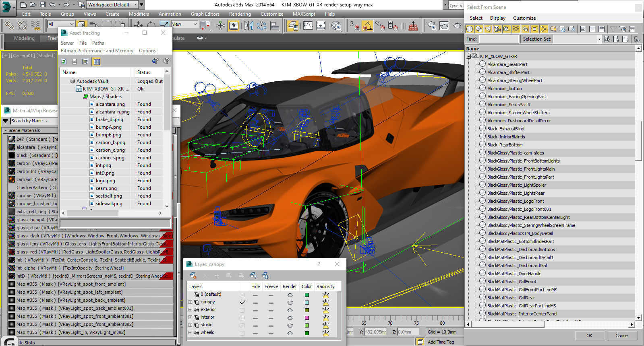Click the Save File floppy disk icon
The image size is (644, 346).
click(43, 5)
